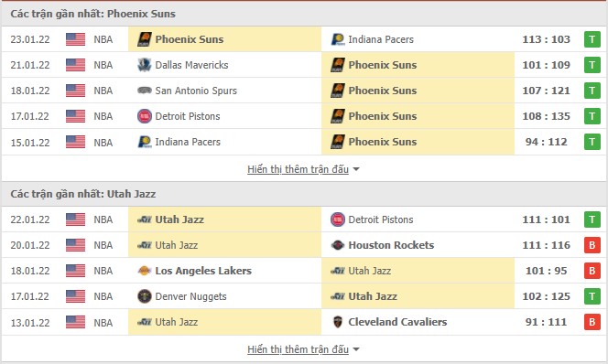Expand more Utah Jazz matches
This screenshot has height=364, width=608.
coord(298,349)
